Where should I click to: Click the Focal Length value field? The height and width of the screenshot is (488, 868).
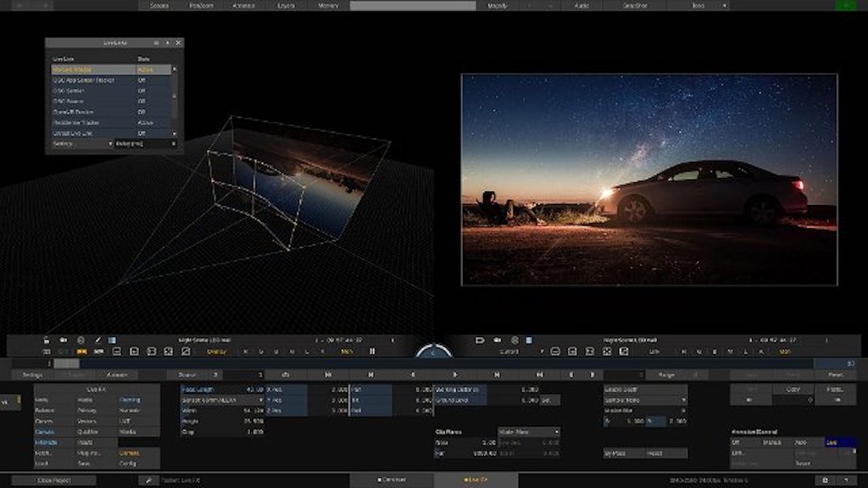point(253,389)
